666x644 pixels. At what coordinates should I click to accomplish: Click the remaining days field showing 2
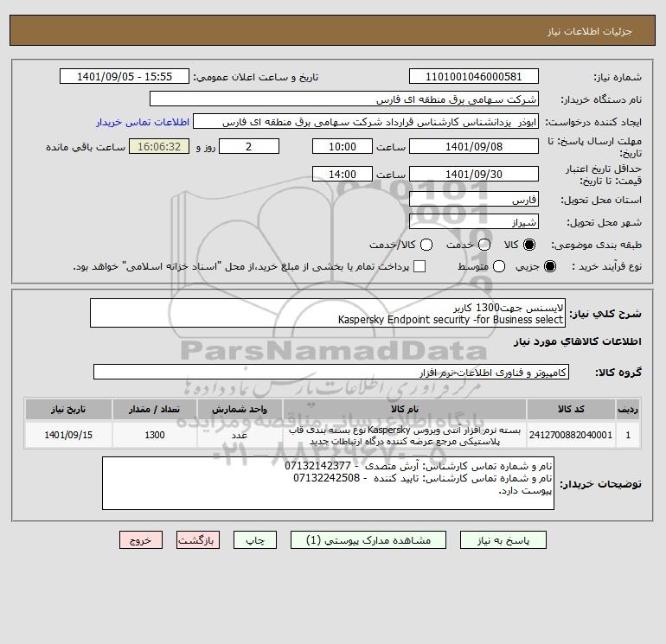tap(249, 146)
